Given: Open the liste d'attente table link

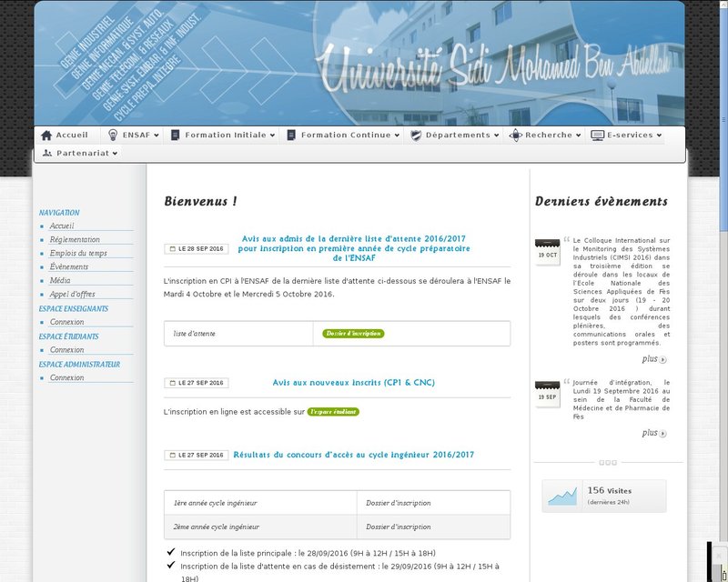Looking at the screenshot, I should click(195, 334).
